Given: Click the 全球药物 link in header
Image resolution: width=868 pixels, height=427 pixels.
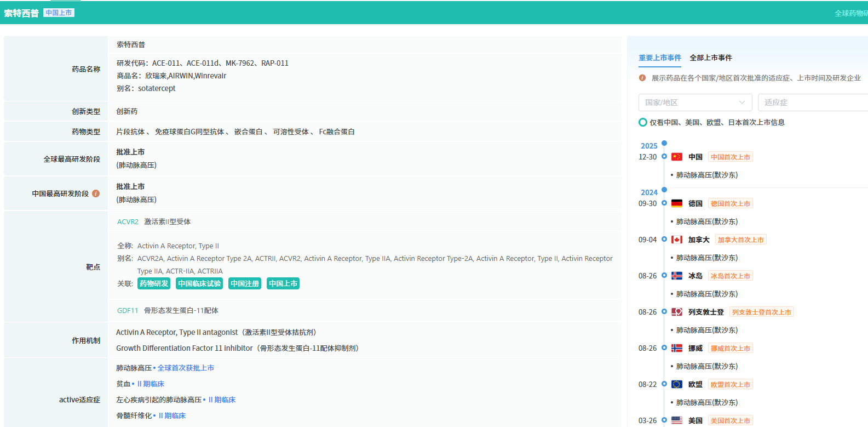Looking at the screenshot, I should click(x=851, y=13).
